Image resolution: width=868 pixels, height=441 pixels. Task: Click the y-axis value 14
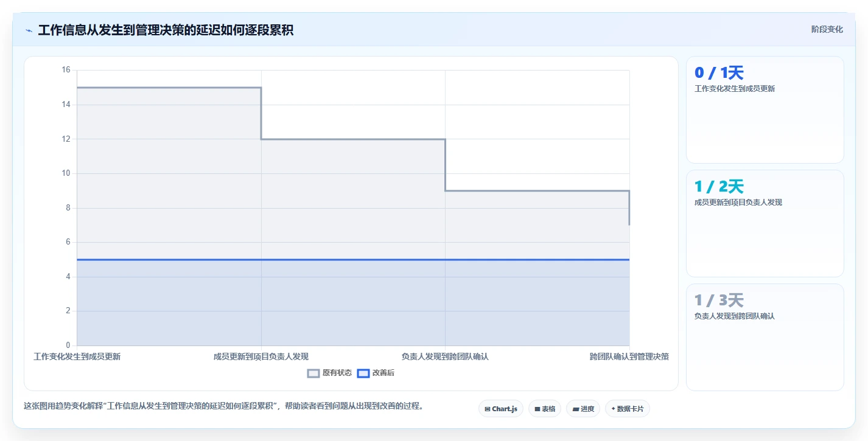[x=66, y=105]
